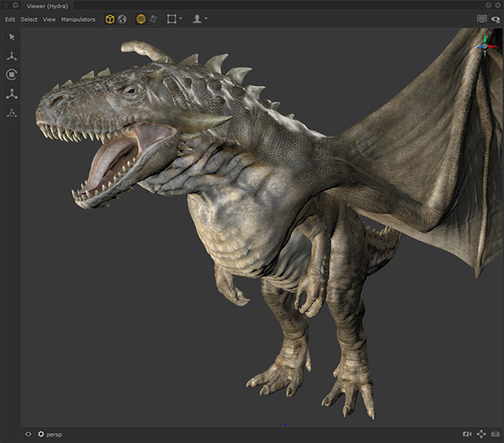Select the arrow selection tool
This screenshot has width=504, height=443.
12,37
